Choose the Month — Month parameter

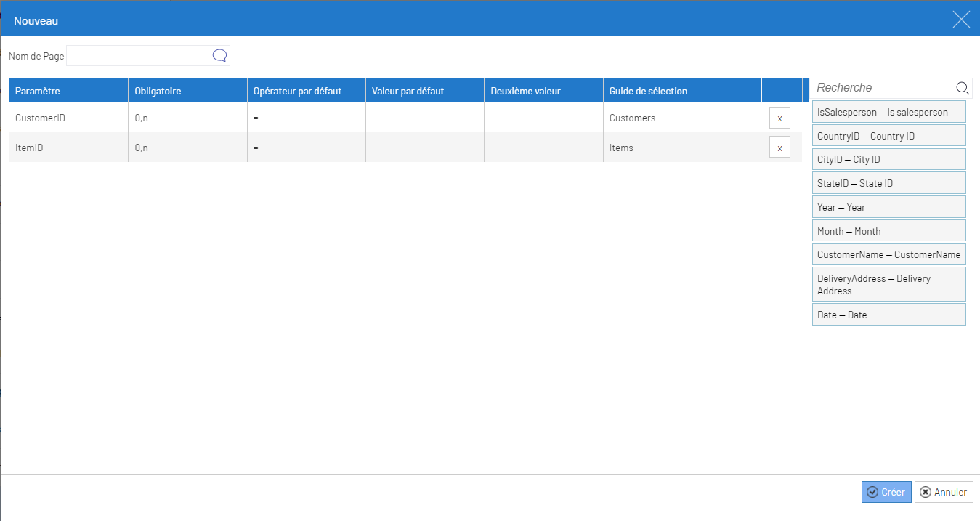click(888, 231)
